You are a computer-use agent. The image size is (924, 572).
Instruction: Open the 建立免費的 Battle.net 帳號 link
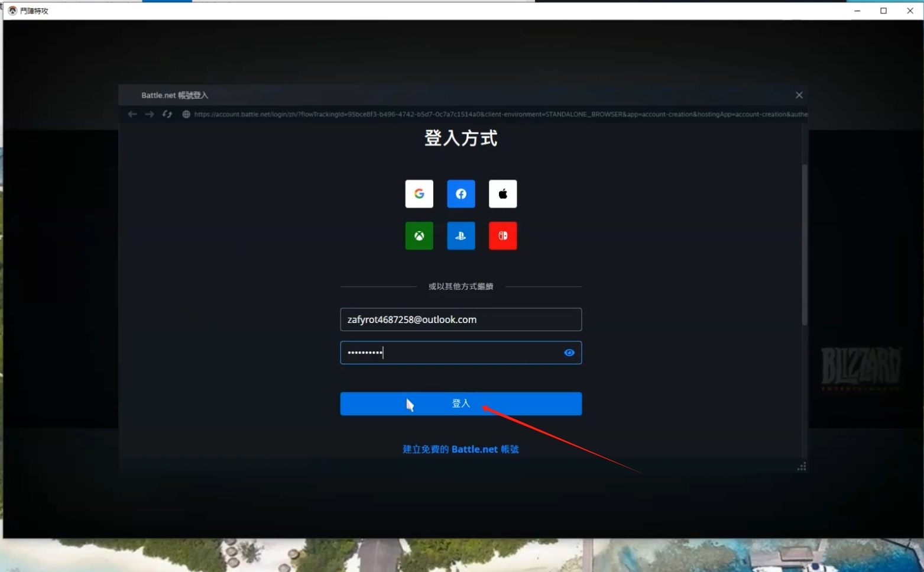click(x=461, y=450)
